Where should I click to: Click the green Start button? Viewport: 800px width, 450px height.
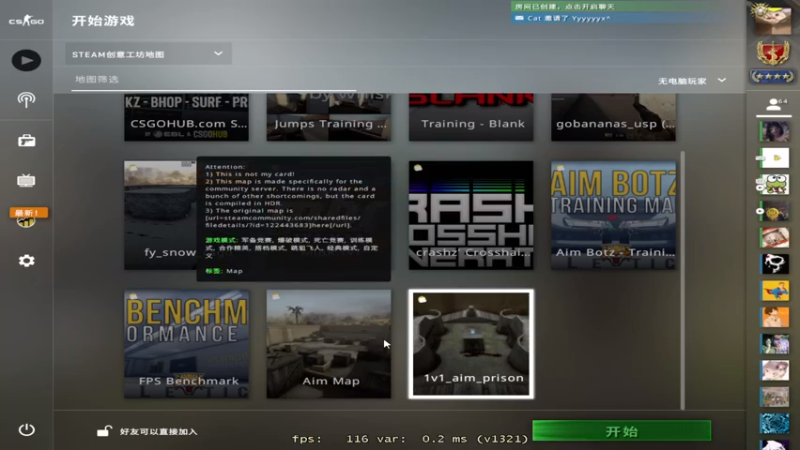(x=621, y=431)
